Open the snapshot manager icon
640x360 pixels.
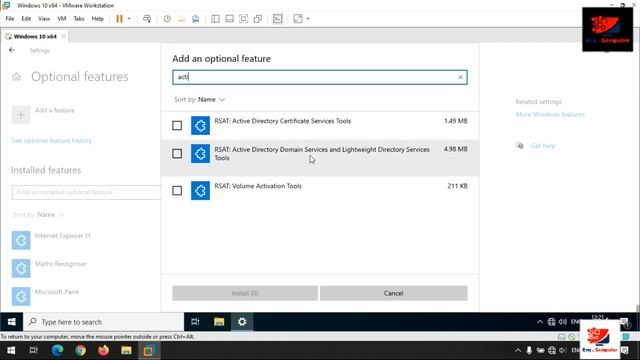[x=196, y=19]
